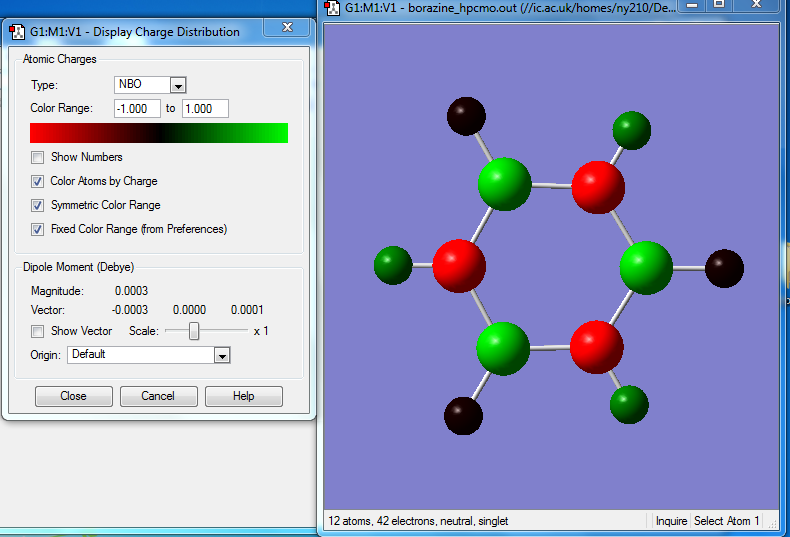Minimize the borazine molecule window
790x537 pixels.
[692, 5]
